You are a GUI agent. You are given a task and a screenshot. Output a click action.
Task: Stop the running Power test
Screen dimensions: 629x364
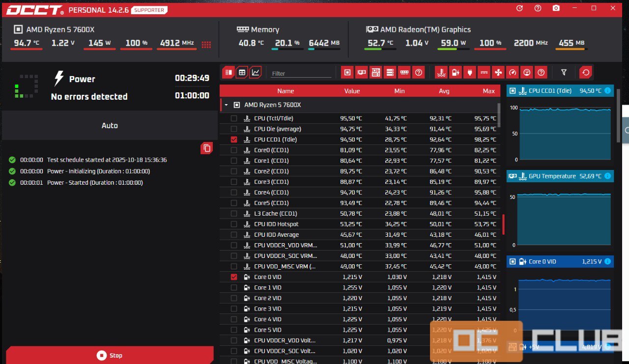[109, 355]
